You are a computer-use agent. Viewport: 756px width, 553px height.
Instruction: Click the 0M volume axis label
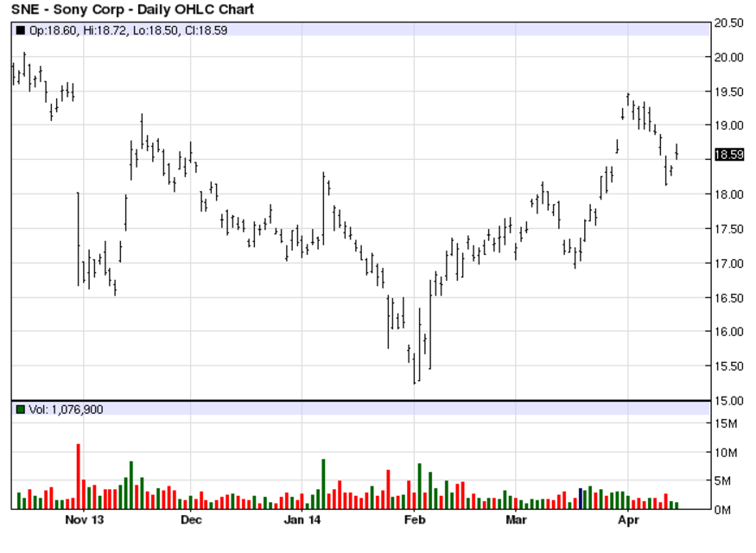click(x=722, y=510)
